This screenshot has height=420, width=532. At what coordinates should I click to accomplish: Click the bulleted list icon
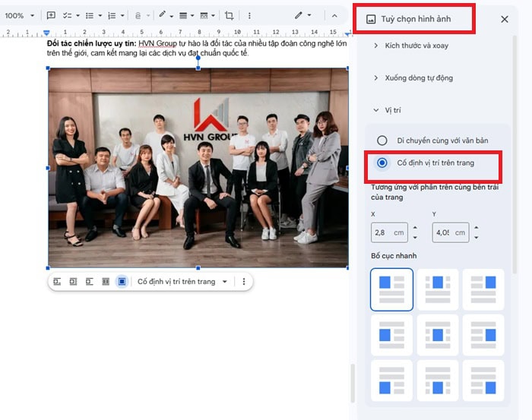click(x=90, y=16)
